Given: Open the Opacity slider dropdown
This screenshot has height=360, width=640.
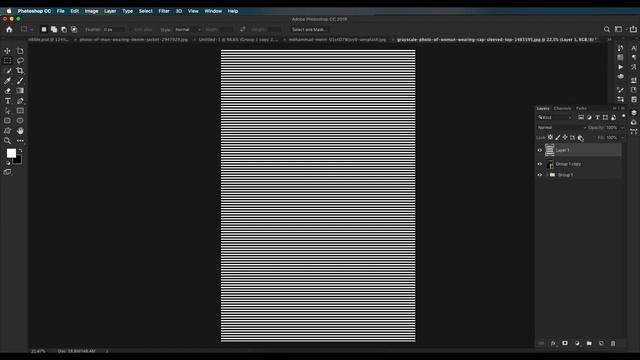Looking at the screenshot, I should [622, 128].
